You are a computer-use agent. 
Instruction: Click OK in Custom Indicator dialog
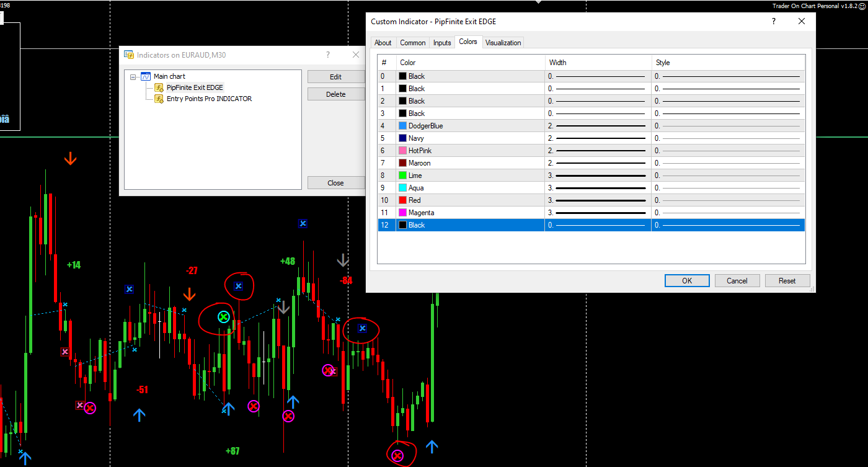point(687,281)
